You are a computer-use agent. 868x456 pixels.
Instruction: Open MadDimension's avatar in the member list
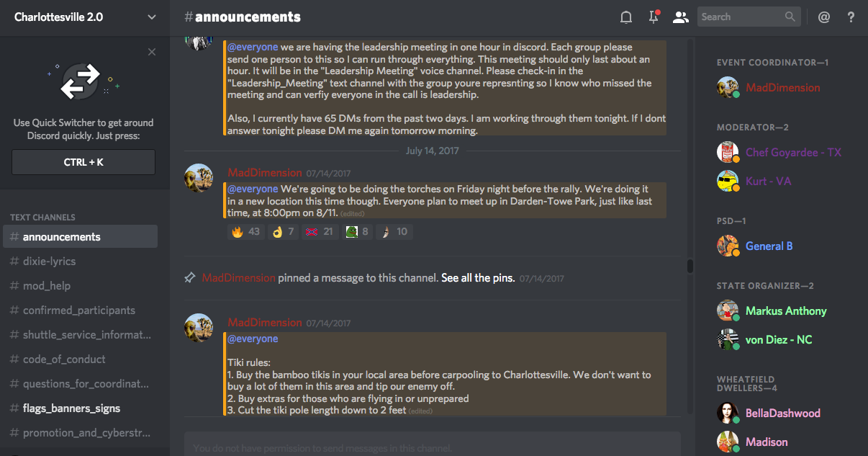(x=728, y=87)
